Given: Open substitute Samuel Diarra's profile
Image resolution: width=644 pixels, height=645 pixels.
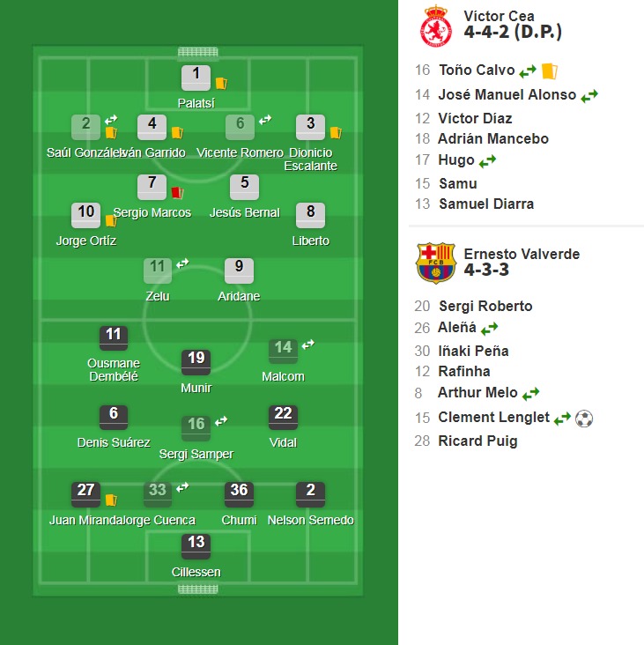Looking at the screenshot, I should [x=486, y=204].
